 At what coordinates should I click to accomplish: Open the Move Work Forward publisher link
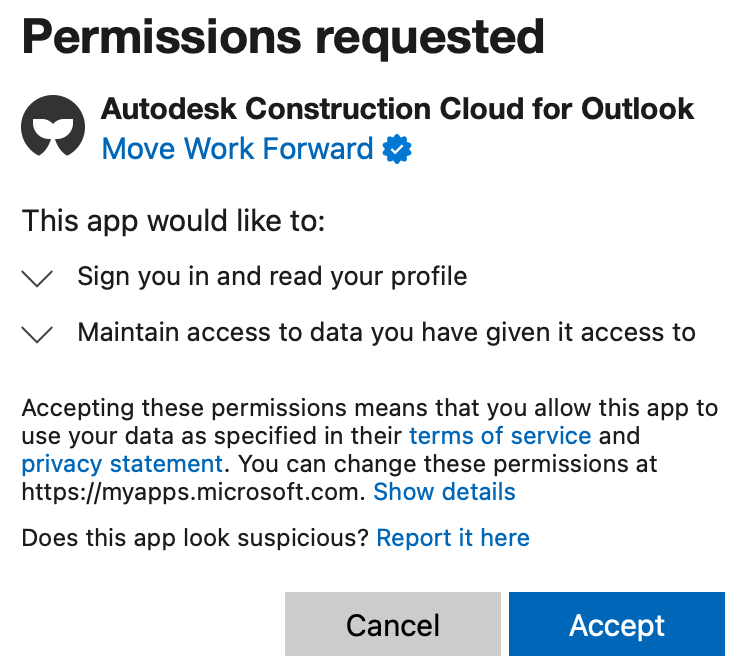[x=237, y=150]
